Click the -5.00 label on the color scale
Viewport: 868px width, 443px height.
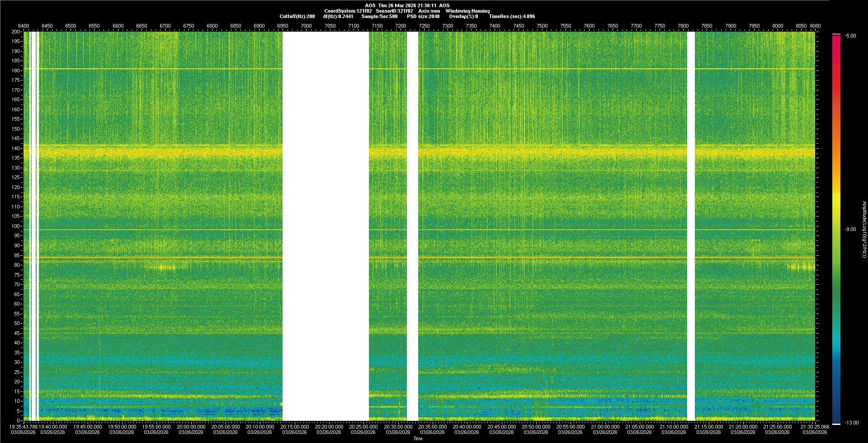click(x=850, y=36)
